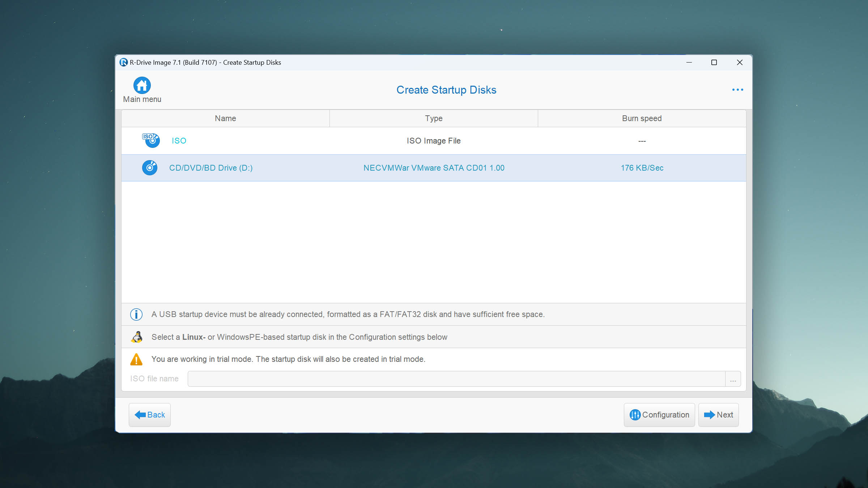Screen dimensions: 868x488
Task: Click NECVMWar VMware SATA CD01 1.00 cell
Action: [434, 168]
